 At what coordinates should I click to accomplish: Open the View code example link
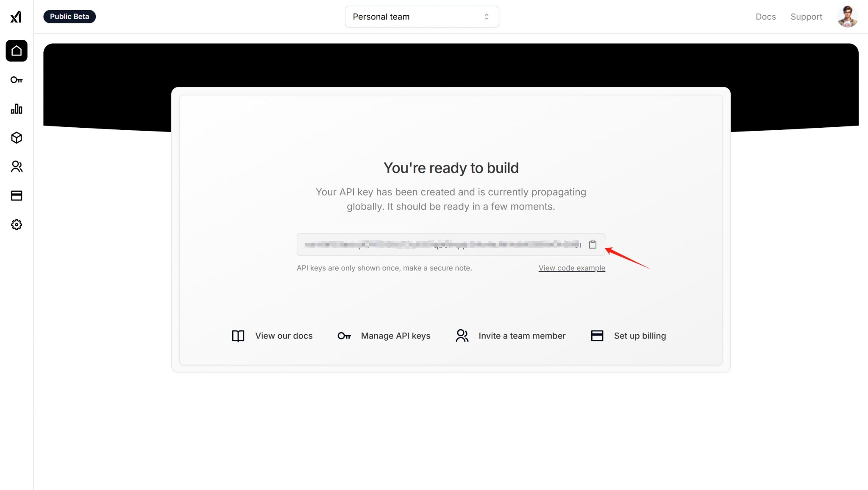571,268
